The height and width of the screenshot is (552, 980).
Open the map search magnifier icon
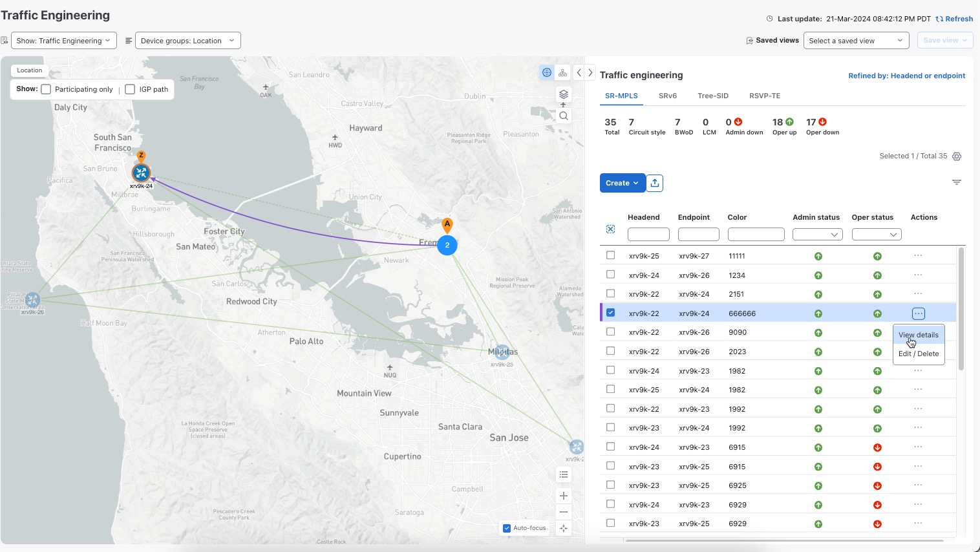[564, 116]
